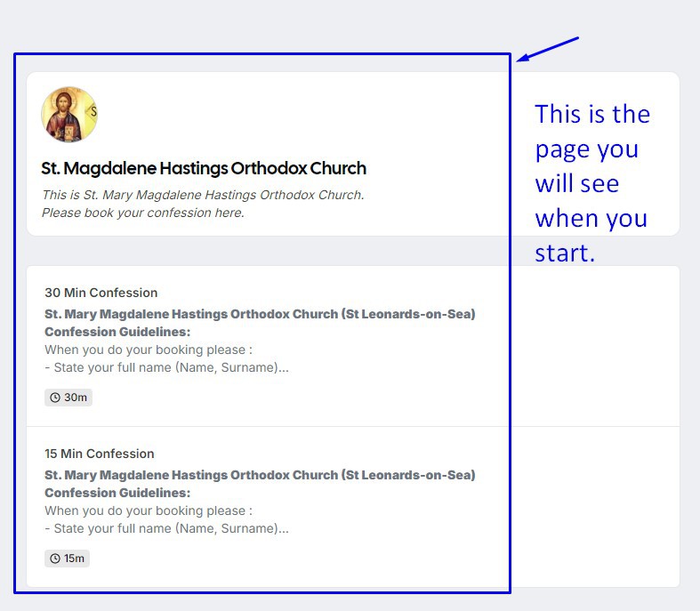Click the St. Magdalene Hastings Orthodox Church heading
700x611 pixels.
(x=204, y=168)
